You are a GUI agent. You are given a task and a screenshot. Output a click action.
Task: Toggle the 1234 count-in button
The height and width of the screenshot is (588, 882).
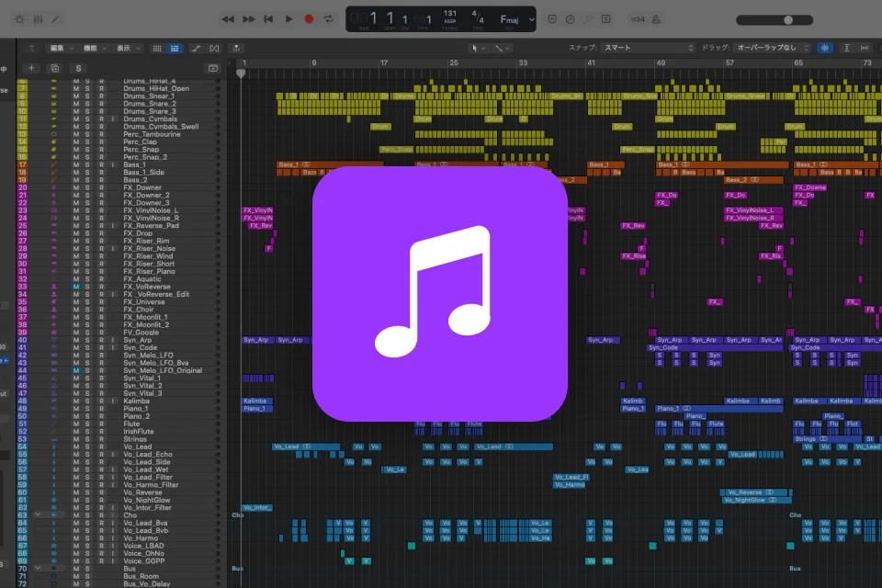point(638,19)
